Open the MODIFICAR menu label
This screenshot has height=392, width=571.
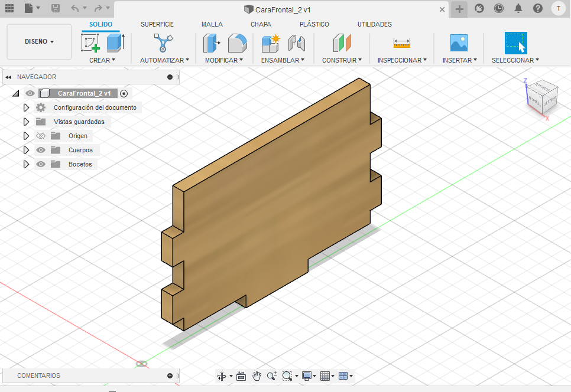point(223,60)
